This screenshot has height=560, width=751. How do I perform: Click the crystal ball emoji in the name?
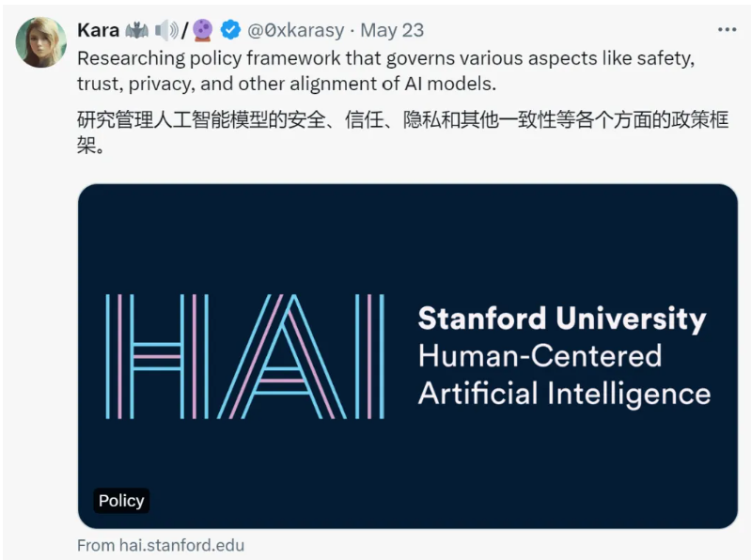[x=203, y=30]
